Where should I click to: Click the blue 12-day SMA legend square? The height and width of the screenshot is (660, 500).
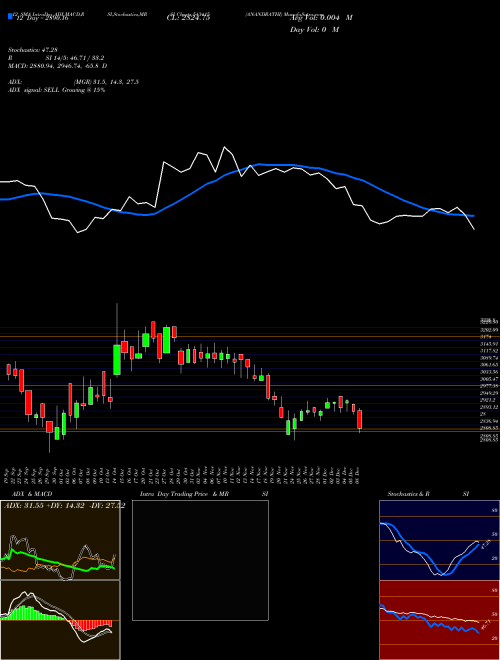tap(10, 16)
